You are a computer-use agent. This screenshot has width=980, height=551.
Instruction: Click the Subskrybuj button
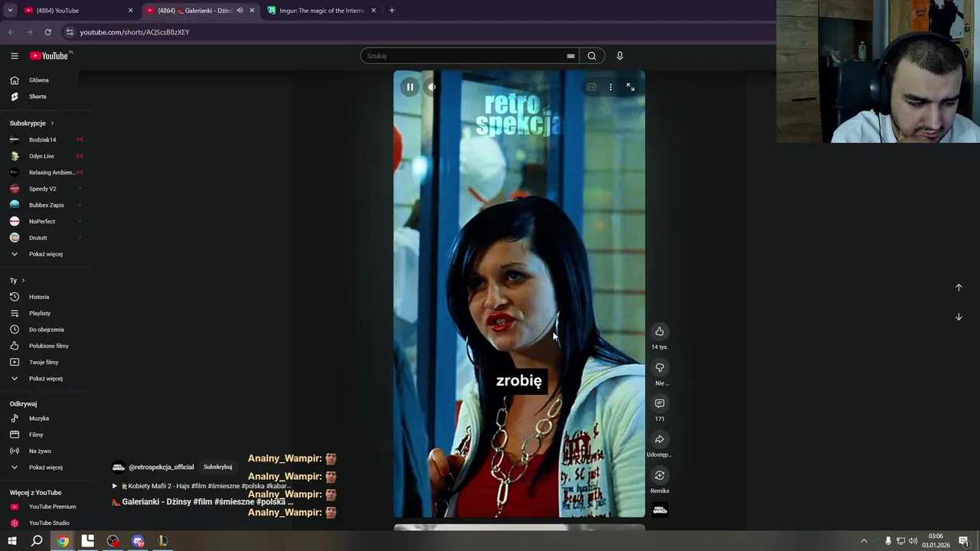[x=217, y=467]
